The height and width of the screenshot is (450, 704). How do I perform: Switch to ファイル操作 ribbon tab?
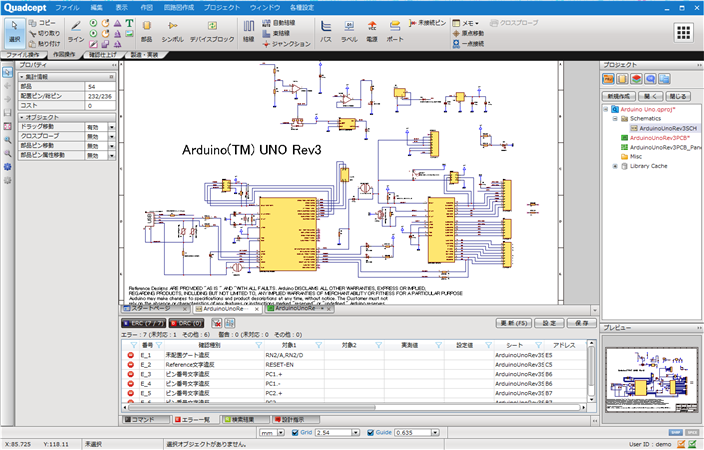(x=22, y=55)
